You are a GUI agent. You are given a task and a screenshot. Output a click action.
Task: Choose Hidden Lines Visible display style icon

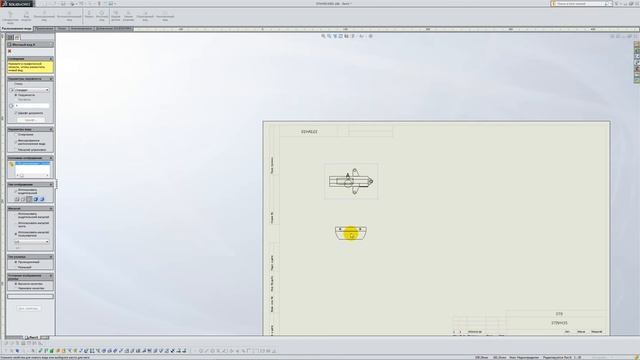[23, 199]
